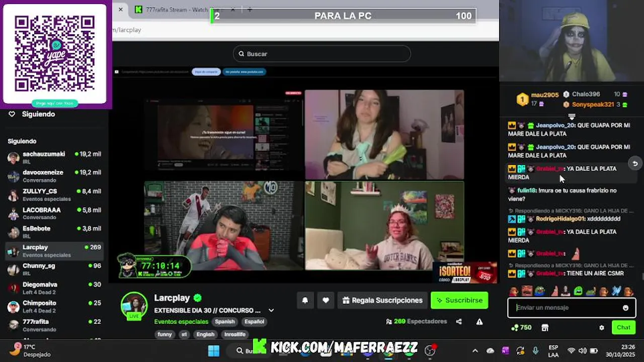
Task: Expand the chat leaderboard collapse handle
Action: (x=572, y=117)
